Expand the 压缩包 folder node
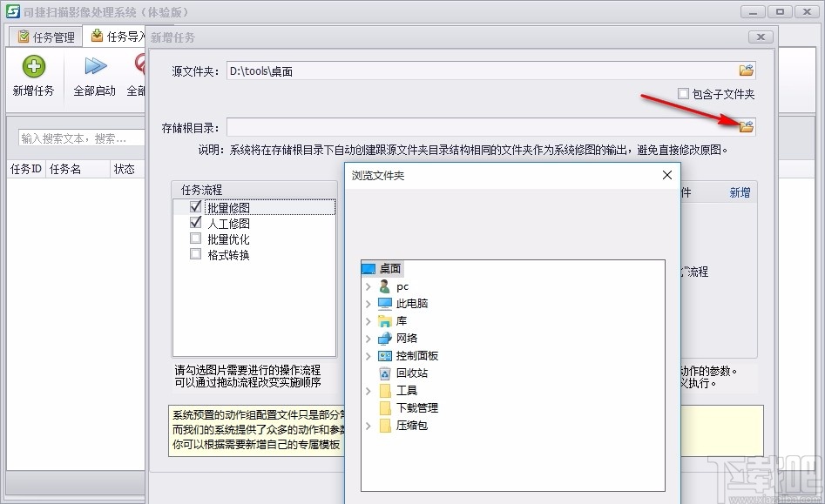 pos(369,425)
